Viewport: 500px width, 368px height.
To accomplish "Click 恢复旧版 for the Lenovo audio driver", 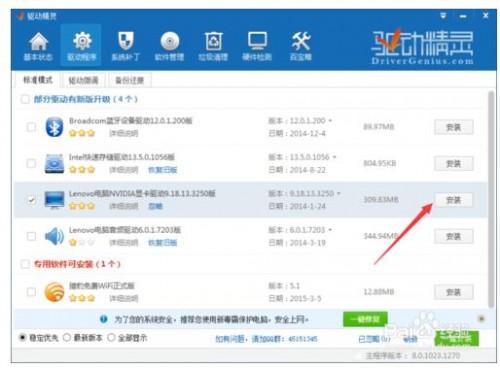I will [163, 243].
